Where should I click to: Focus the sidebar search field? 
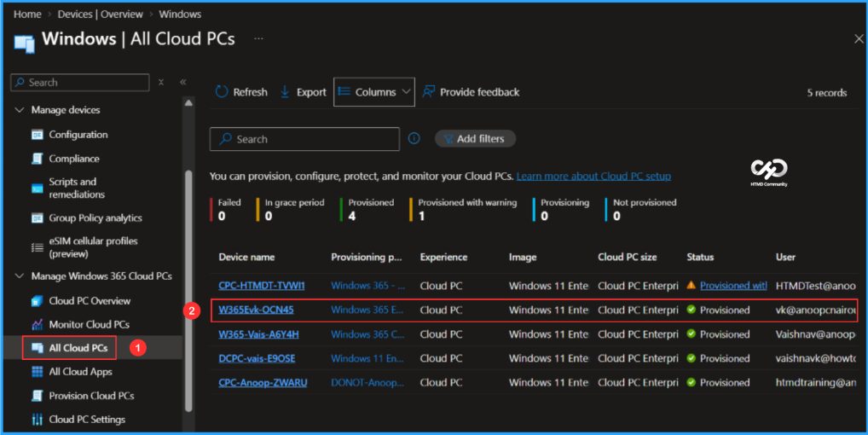80,83
